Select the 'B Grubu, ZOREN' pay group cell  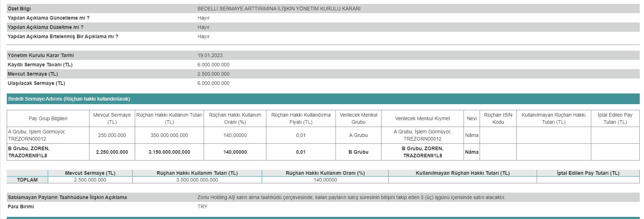(29, 152)
